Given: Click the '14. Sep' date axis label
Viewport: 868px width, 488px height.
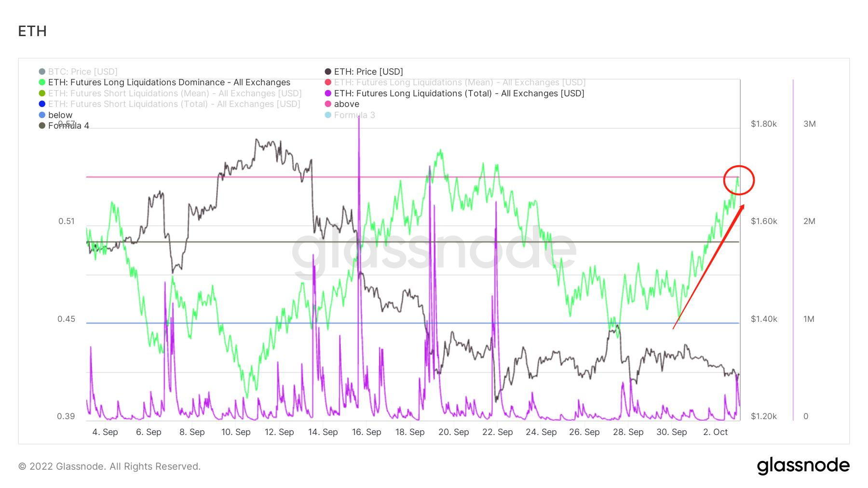Looking at the screenshot, I should pyautogui.click(x=323, y=432).
